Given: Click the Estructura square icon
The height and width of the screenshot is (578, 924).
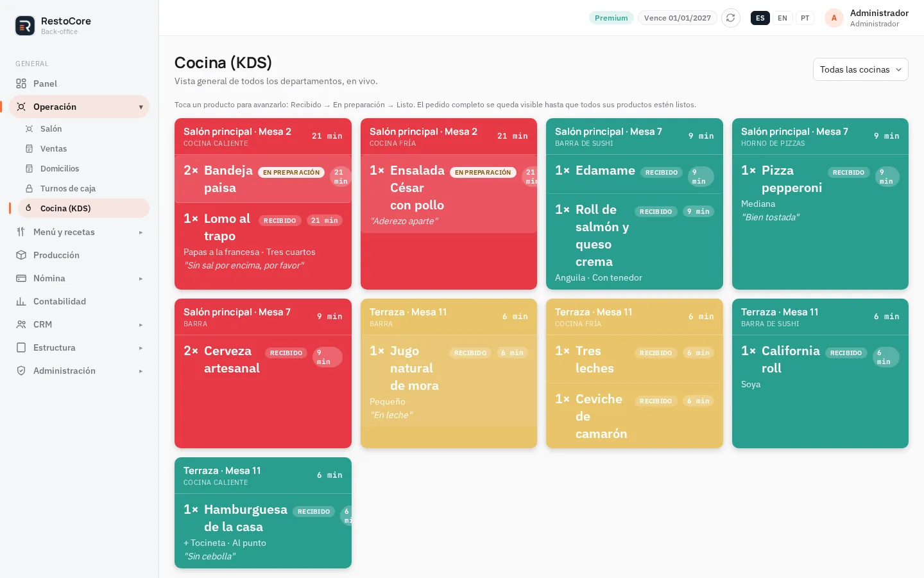Looking at the screenshot, I should [x=21, y=347].
